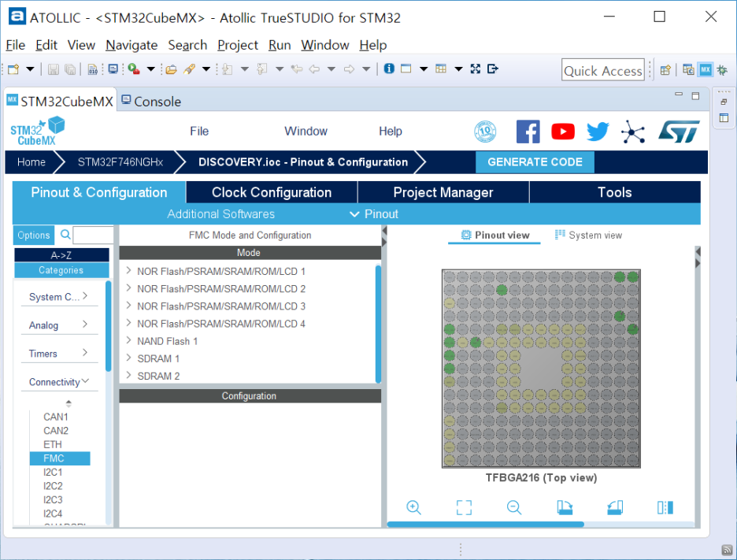Open the Pinout dropdown
This screenshot has width=737, height=560.
[x=374, y=214]
